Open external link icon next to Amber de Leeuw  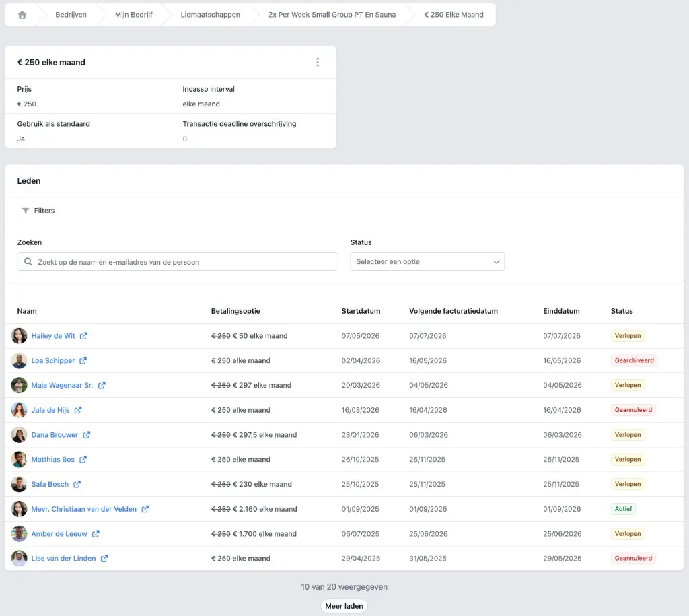pos(96,534)
